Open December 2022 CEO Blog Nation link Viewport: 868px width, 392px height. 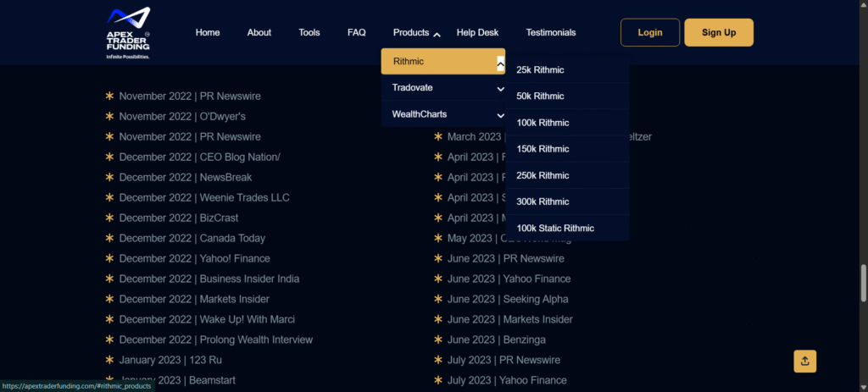click(x=199, y=157)
